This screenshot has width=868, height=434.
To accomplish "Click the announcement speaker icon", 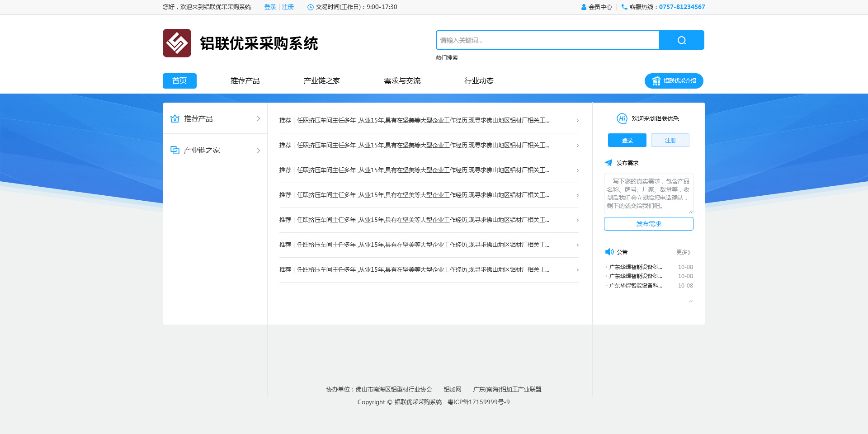I will point(609,252).
